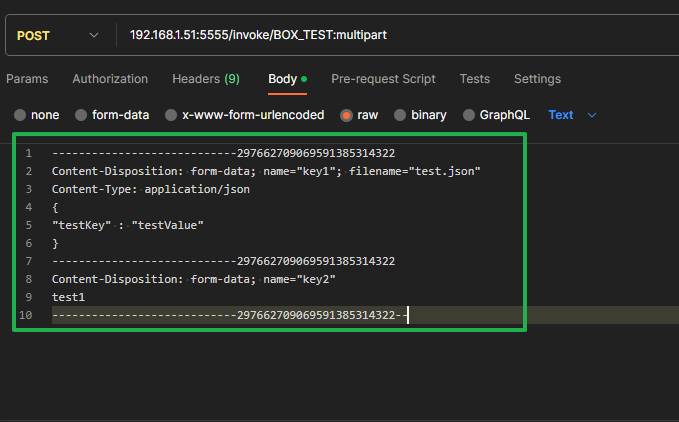Open the Authorization tab
Screen dimensions: 679x422
click(x=110, y=79)
